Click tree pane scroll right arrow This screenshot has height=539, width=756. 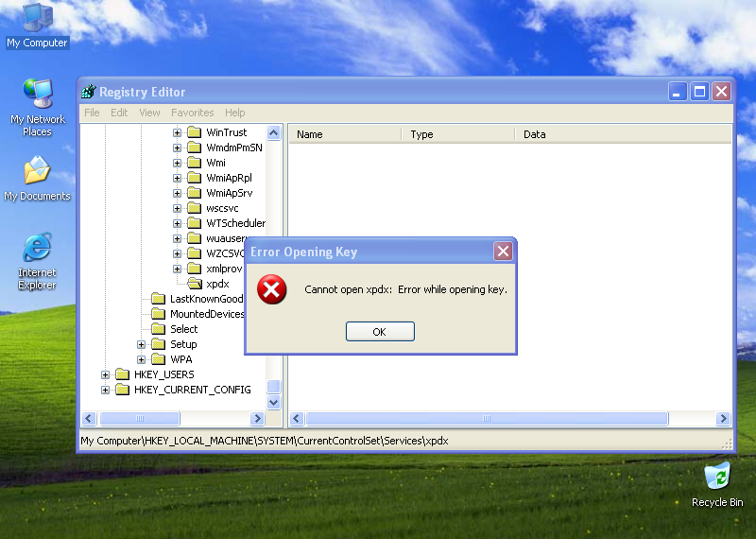[257, 418]
